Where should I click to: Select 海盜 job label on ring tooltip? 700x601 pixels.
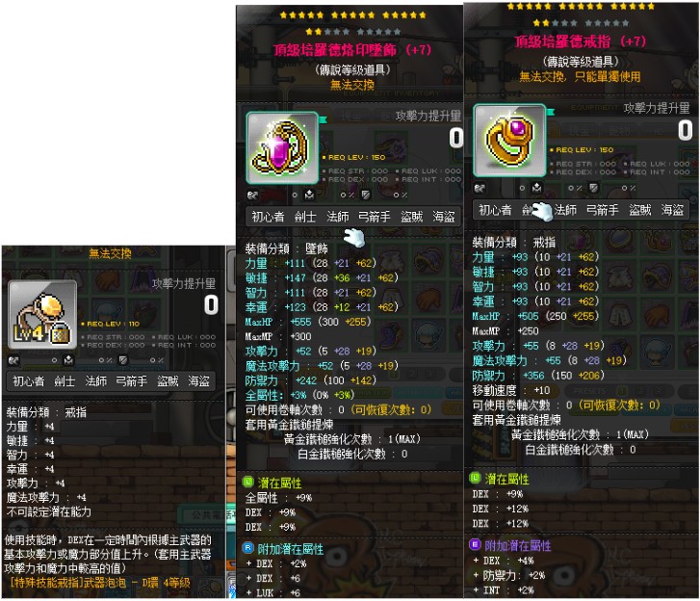point(672,210)
